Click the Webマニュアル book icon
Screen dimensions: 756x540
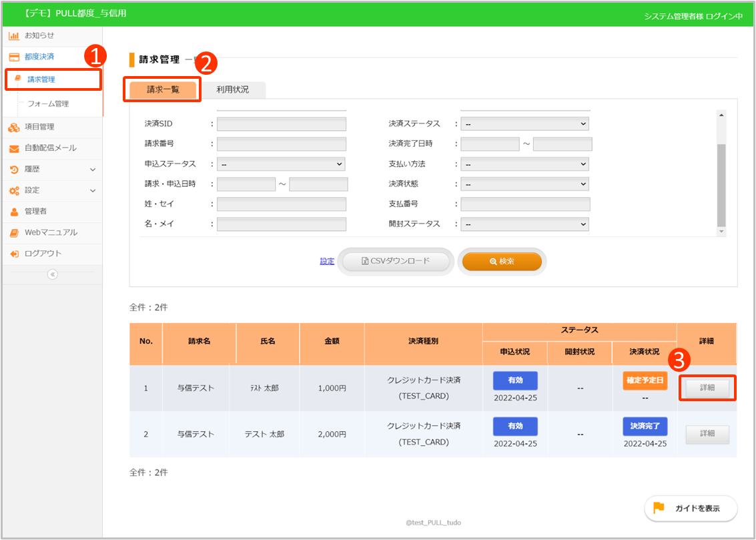pos(13,233)
